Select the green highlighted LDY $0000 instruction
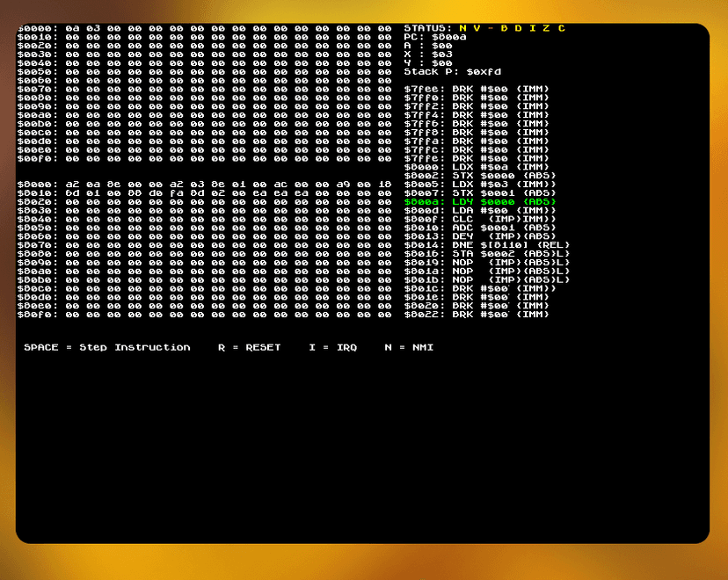Viewport: 728px width, 580px height. (x=480, y=201)
